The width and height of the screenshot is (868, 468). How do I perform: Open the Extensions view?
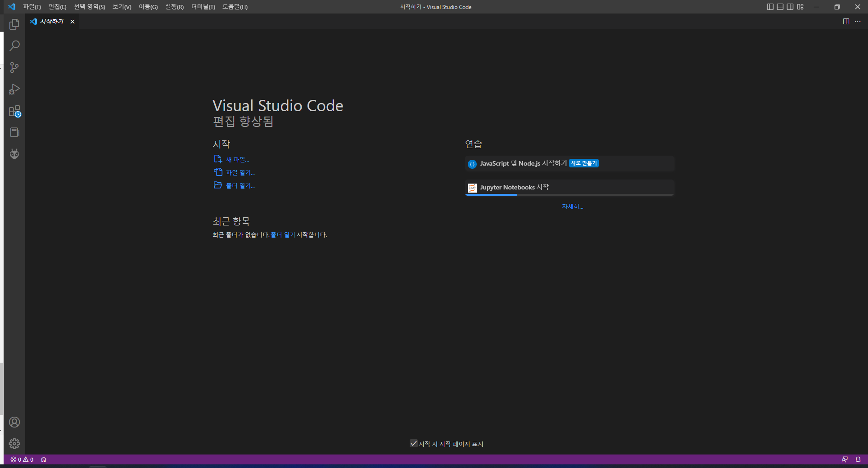click(x=14, y=111)
